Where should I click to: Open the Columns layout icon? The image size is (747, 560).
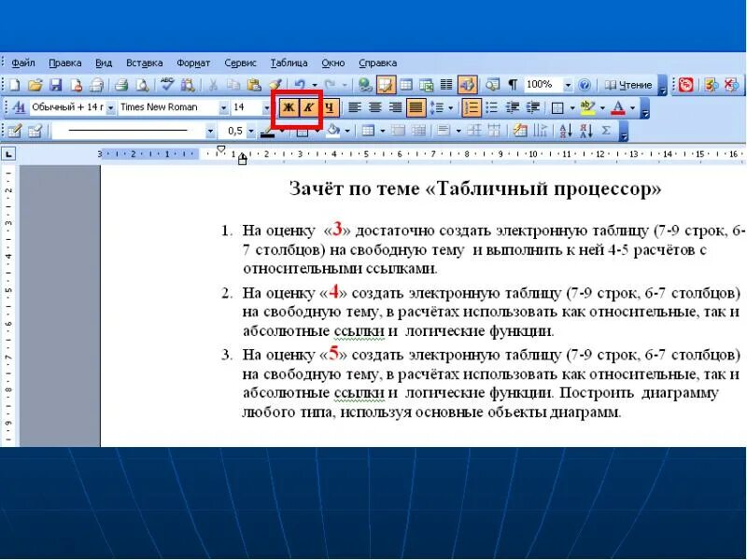pyautogui.click(x=446, y=85)
